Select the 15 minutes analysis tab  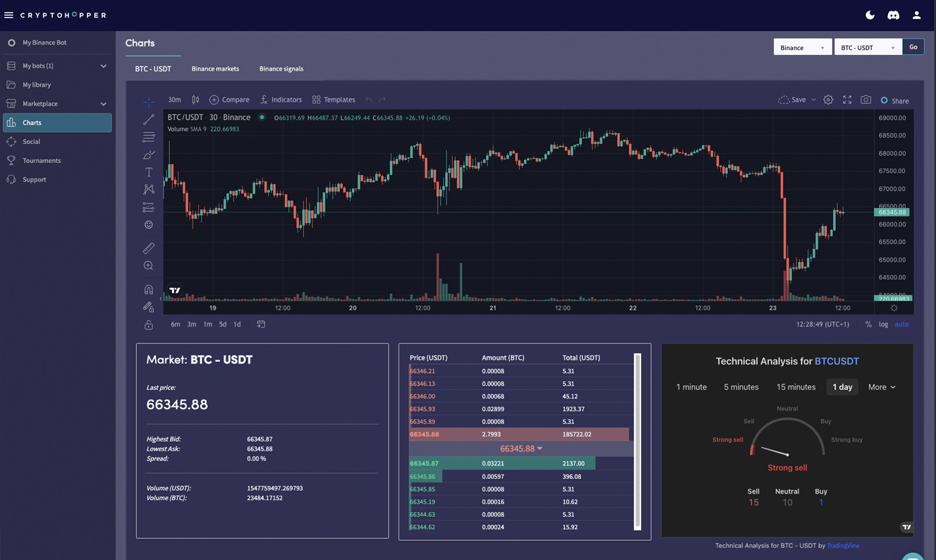pyautogui.click(x=796, y=387)
